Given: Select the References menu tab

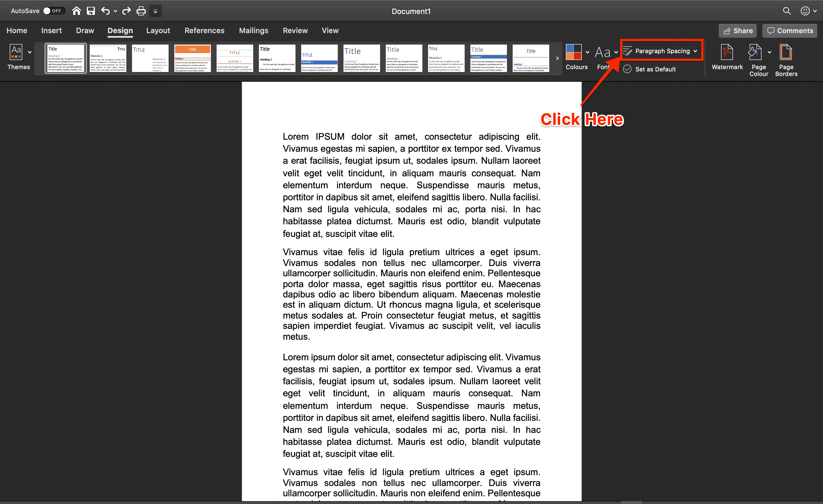Looking at the screenshot, I should point(203,31).
